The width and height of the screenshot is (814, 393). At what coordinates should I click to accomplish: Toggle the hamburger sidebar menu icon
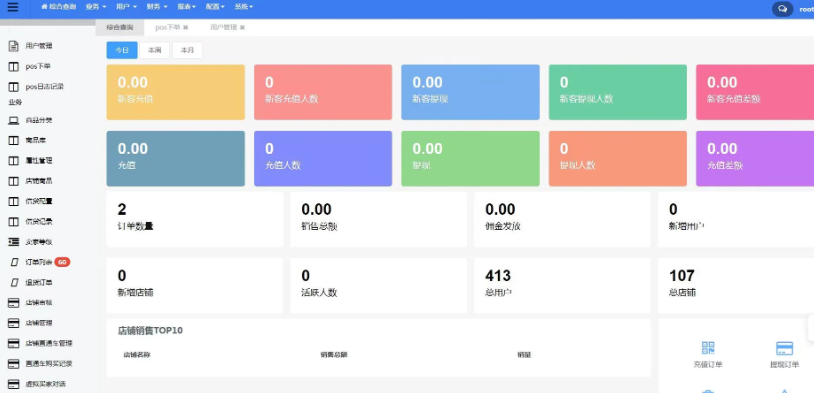pyautogui.click(x=13, y=7)
